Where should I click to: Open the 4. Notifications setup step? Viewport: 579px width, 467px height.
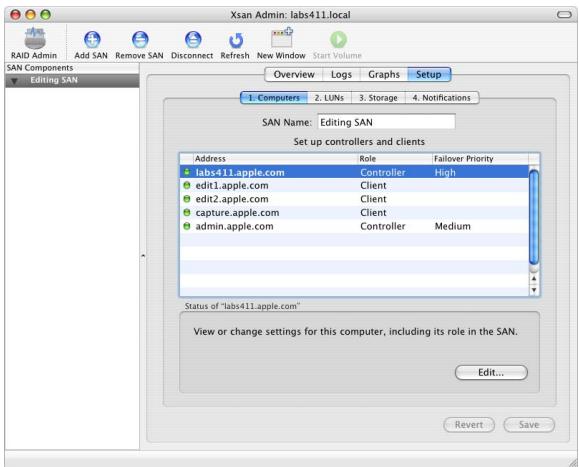pos(442,98)
